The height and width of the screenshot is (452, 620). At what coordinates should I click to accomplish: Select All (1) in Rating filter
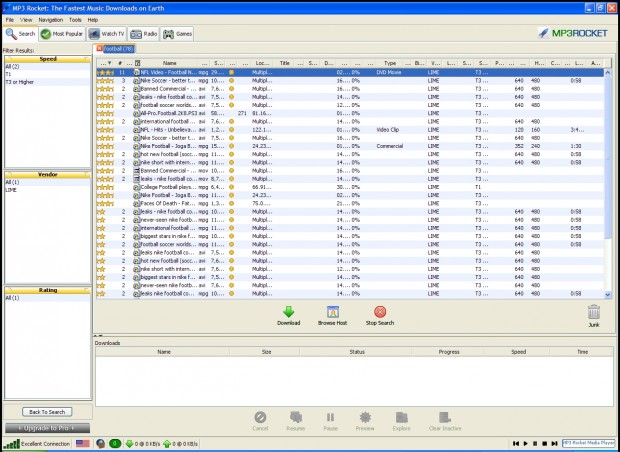(x=47, y=298)
